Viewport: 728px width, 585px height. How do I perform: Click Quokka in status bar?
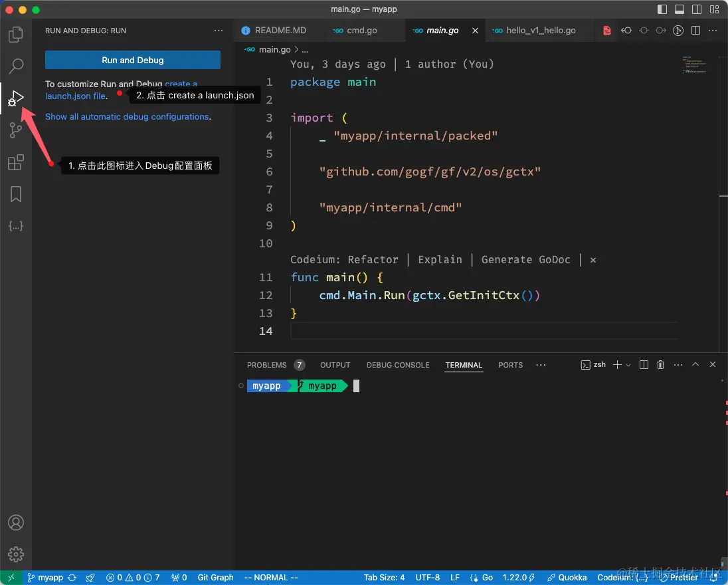point(567,578)
